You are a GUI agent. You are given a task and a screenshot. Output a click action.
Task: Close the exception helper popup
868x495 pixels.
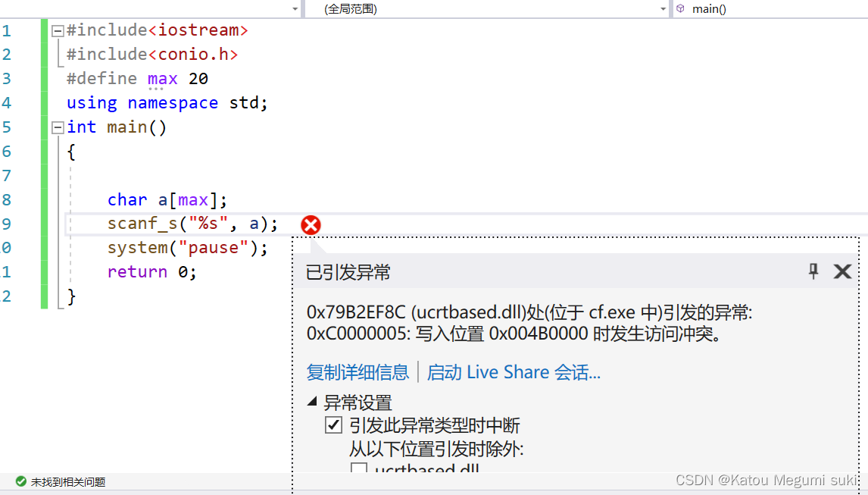tap(841, 271)
